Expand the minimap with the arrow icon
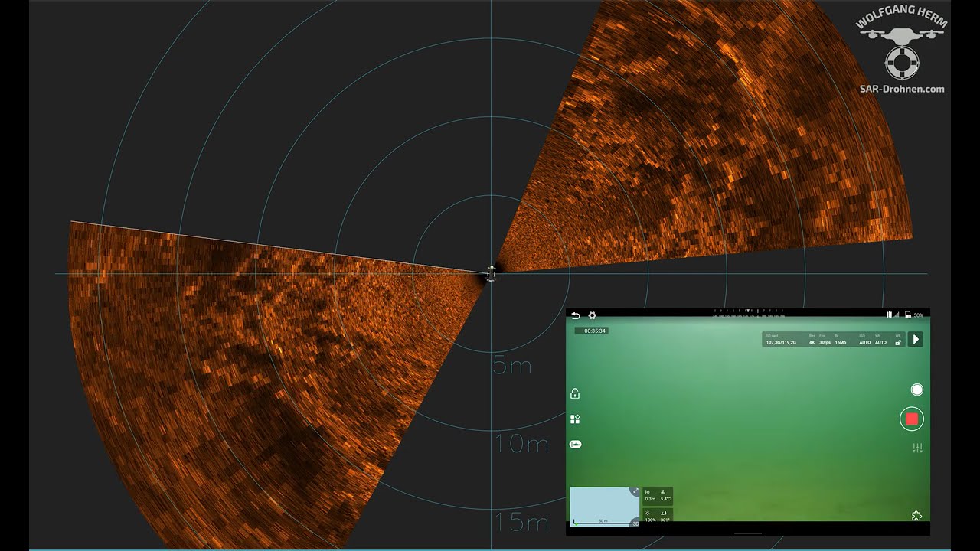This screenshot has width=980, height=551. click(x=635, y=491)
